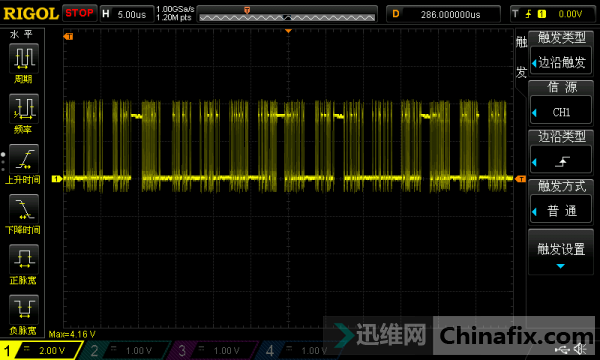Select channel 1 tab showing 2.00 V

(x=41, y=350)
